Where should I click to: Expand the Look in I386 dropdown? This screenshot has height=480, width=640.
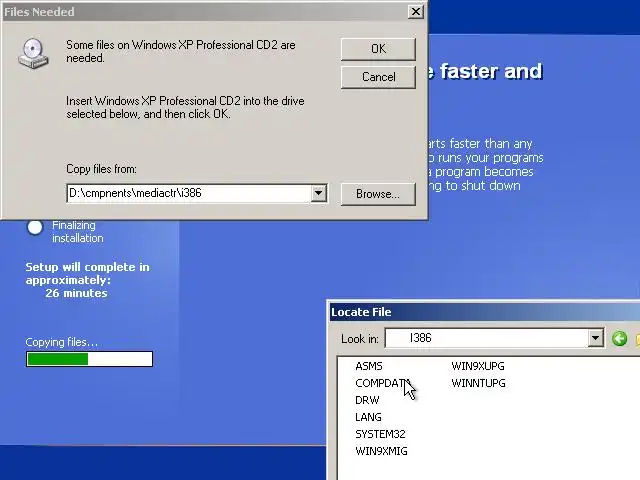point(595,338)
